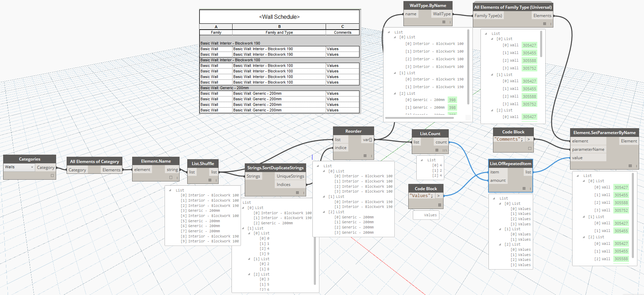Click the "Comments"; code input field
Screen dimensions: 644x295
[x=509, y=139]
